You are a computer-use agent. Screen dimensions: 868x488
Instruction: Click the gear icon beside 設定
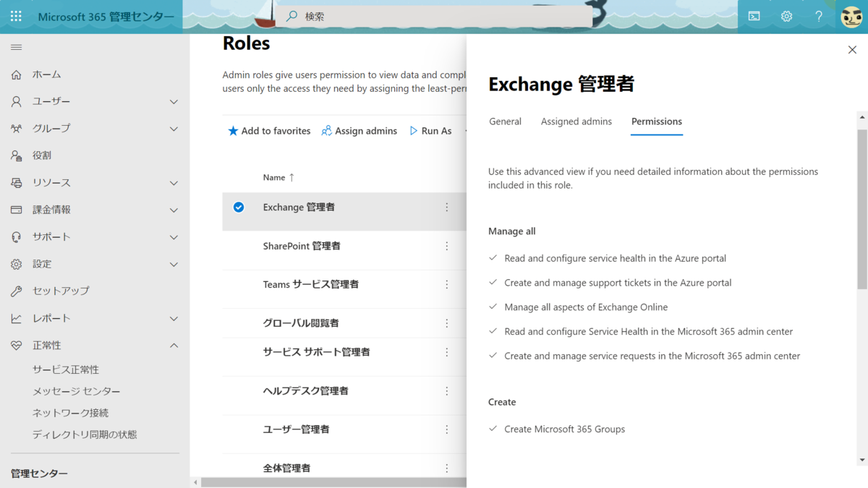coord(16,264)
